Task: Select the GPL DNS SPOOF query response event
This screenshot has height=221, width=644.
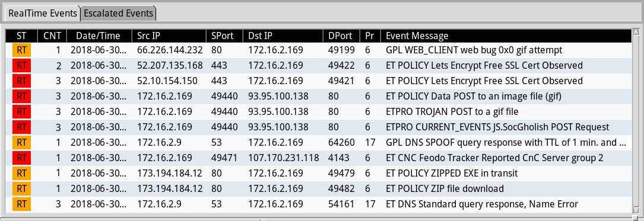Action: [x=318, y=143]
